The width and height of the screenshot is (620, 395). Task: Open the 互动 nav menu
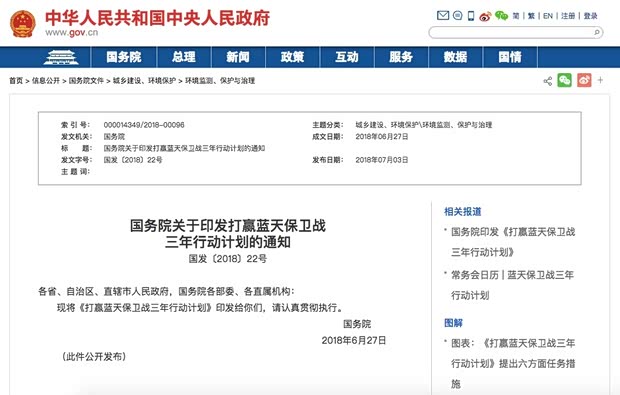tap(347, 57)
